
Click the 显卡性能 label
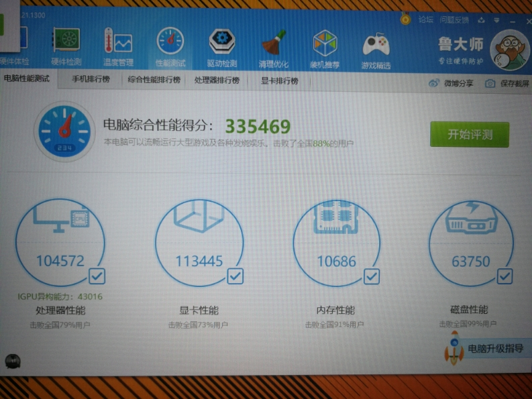point(199,310)
